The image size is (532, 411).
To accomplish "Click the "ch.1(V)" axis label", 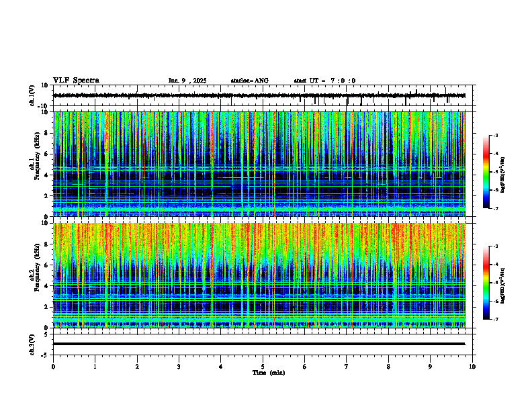I will 32,95.
